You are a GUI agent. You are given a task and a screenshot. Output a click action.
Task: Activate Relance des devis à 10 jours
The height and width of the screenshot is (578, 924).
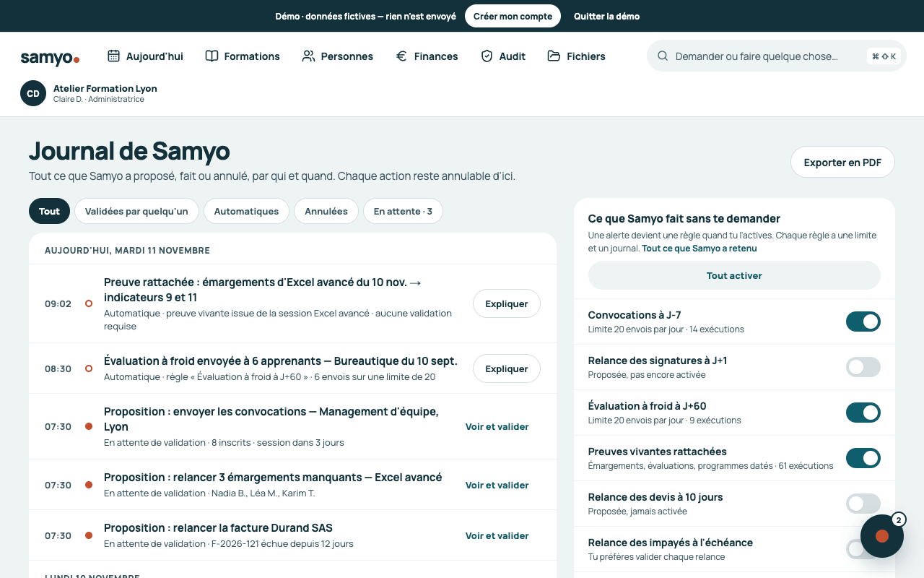(x=863, y=504)
